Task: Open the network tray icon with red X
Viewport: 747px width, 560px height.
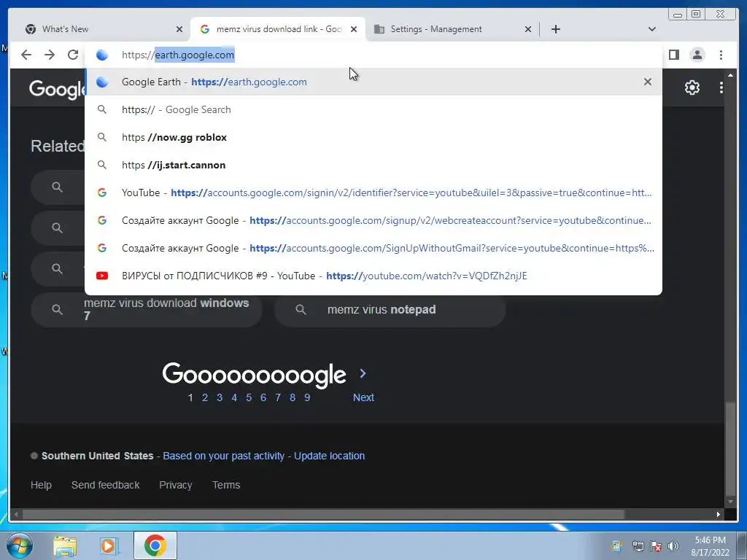Action: (x=656, y=546)
